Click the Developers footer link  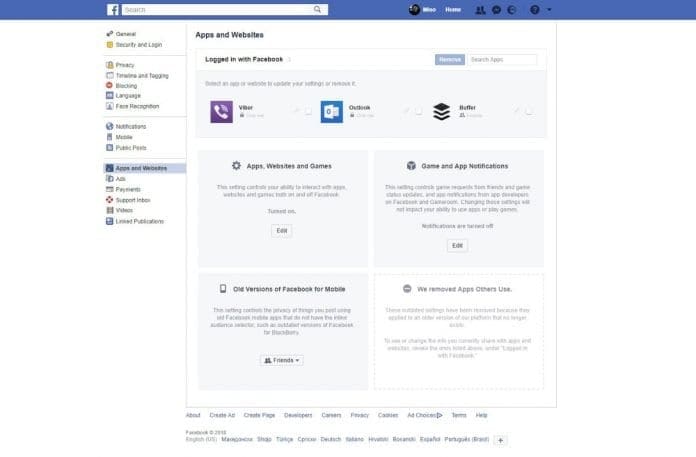coord(298,415)
